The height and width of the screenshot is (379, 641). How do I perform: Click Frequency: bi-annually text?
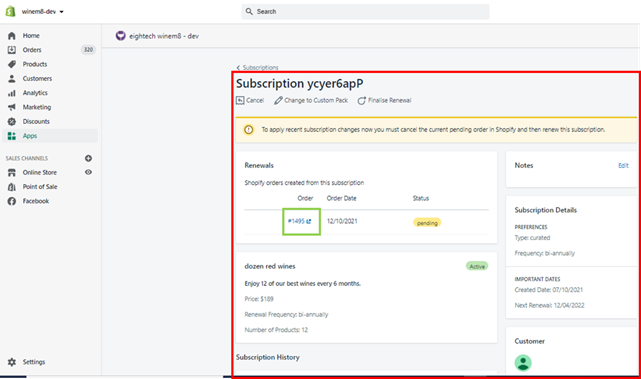pos(545,253)
